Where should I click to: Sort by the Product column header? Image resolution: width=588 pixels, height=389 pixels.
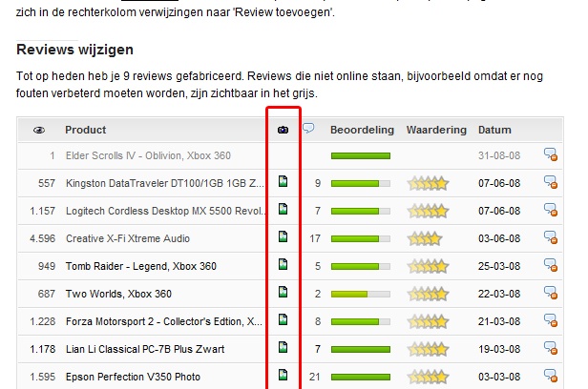[x=86, y=130]
